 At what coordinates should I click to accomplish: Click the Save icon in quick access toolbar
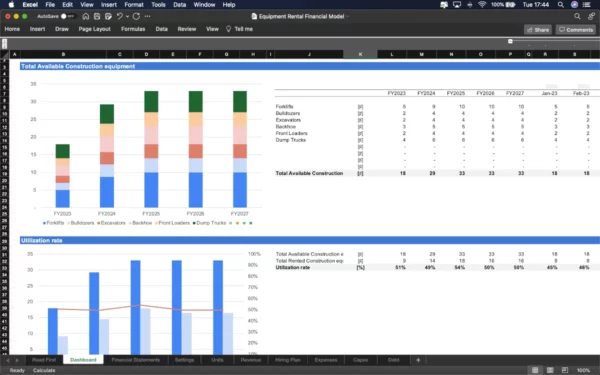(x=97, y=16)
